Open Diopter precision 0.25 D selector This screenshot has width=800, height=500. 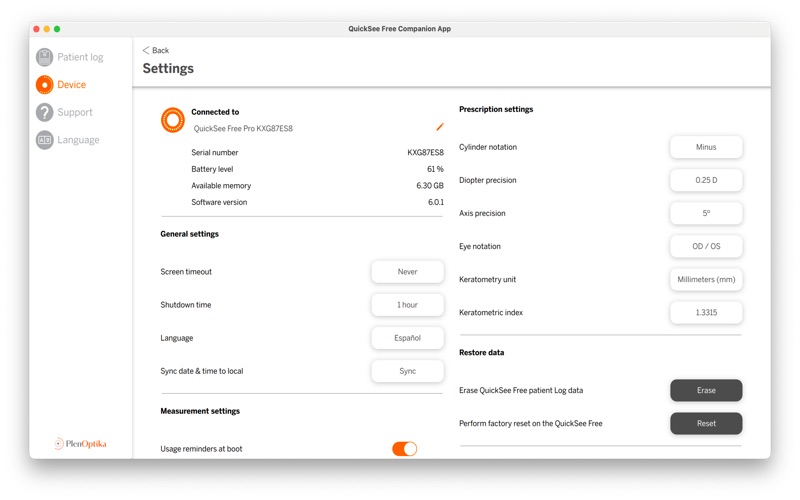click(706, 180)
